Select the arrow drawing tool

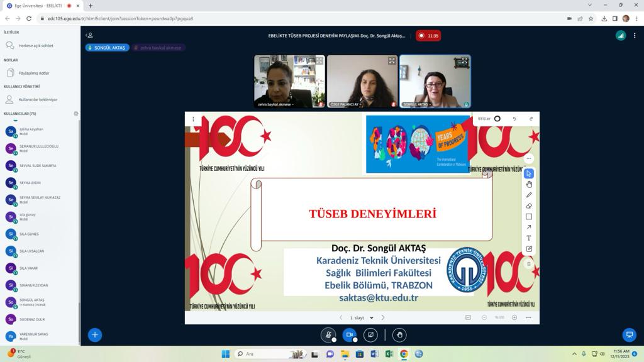[528, 227]
